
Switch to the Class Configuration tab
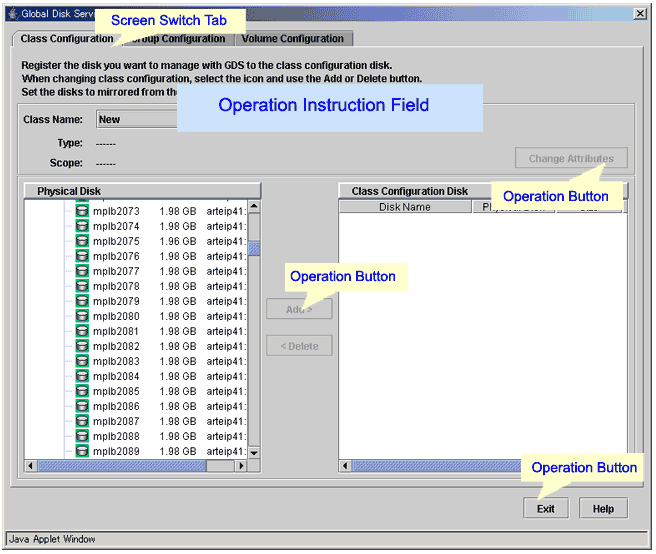pos(67,38)
